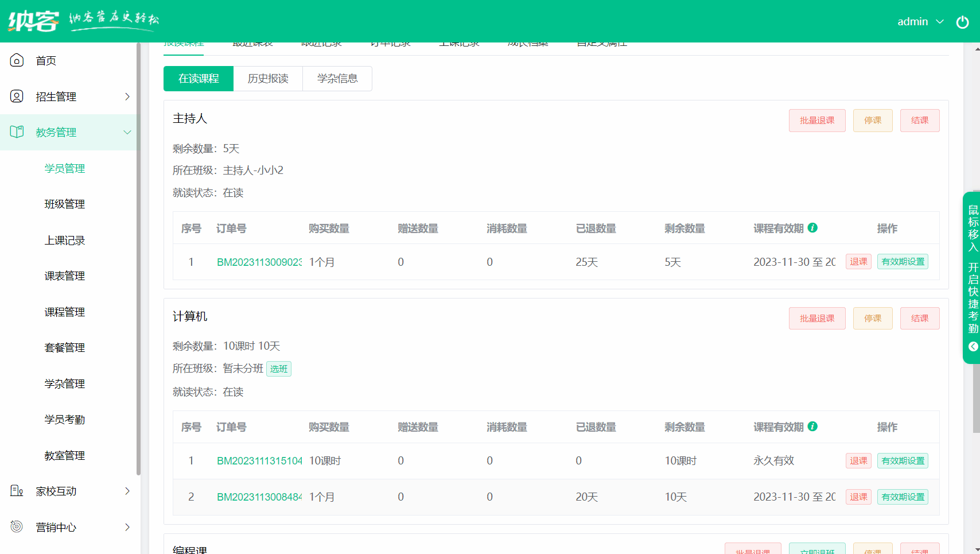Open the admin account dropdown
This screenshot has height=554, width=980.
[x=920, y=22]
